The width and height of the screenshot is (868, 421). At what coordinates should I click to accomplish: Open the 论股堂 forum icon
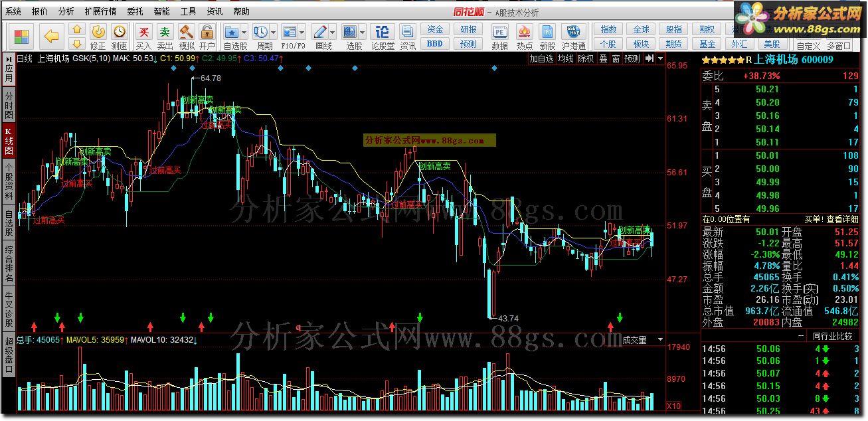[x=382, y=37]
